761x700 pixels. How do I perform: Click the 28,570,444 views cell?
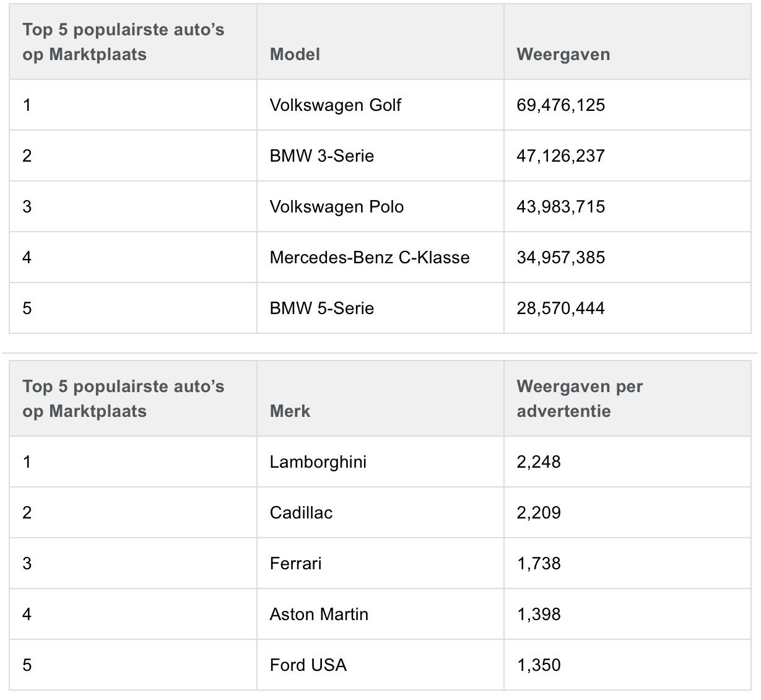(x=560, y=308)
